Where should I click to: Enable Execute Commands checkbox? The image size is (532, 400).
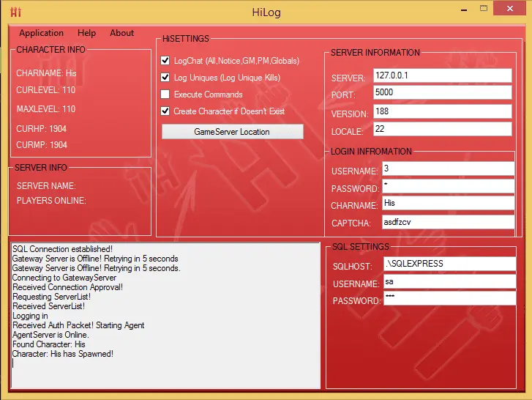[x=165, y=94]
